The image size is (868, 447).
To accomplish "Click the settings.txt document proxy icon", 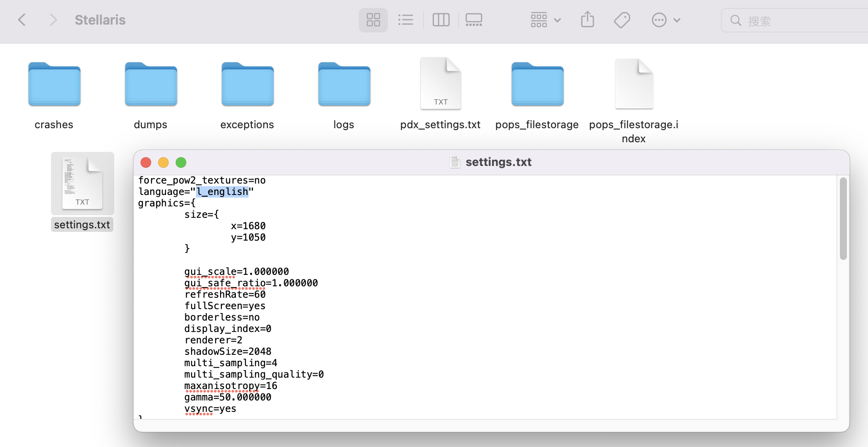I will (455, 162).
